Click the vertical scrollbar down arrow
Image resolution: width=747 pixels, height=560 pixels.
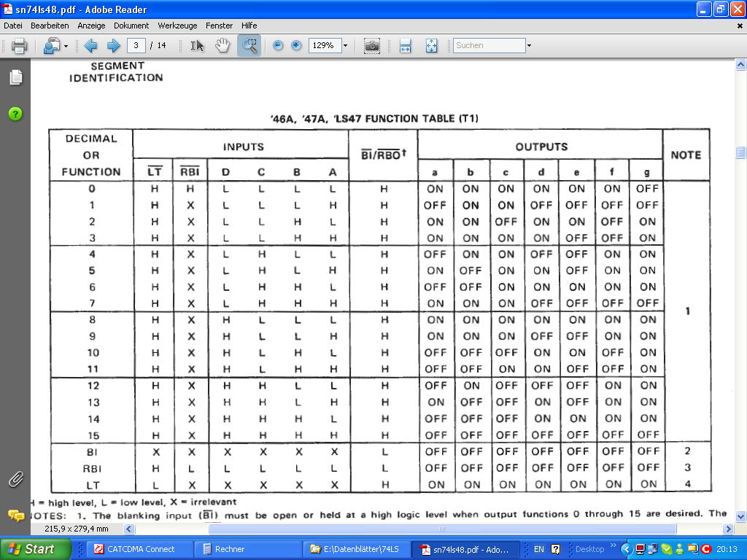pyautogui.click(x=741, y=517)
